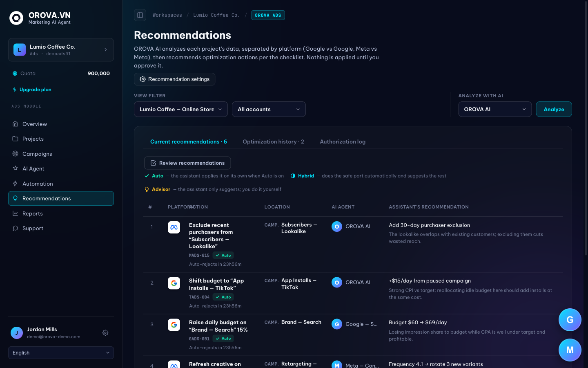Click OROVA AI agent icon in row 1
This screenshot has height=368, width=588.
point(337,227)
